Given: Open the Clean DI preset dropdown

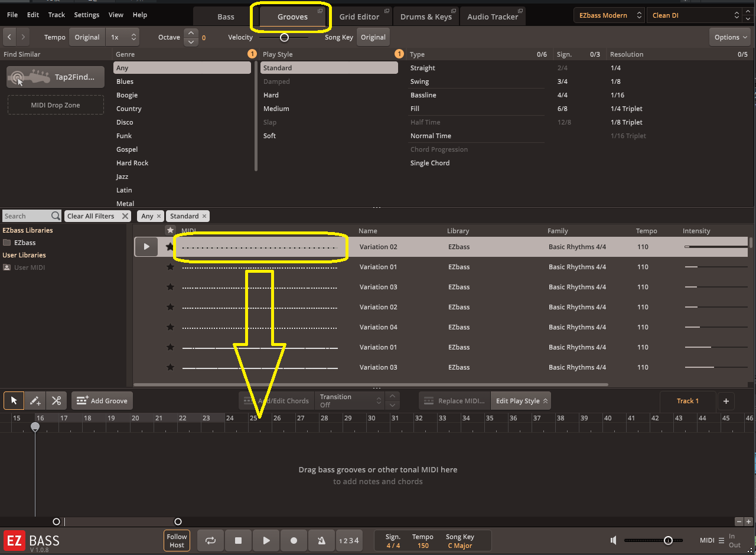Looking at the screenshot, I should pos(695,15).
